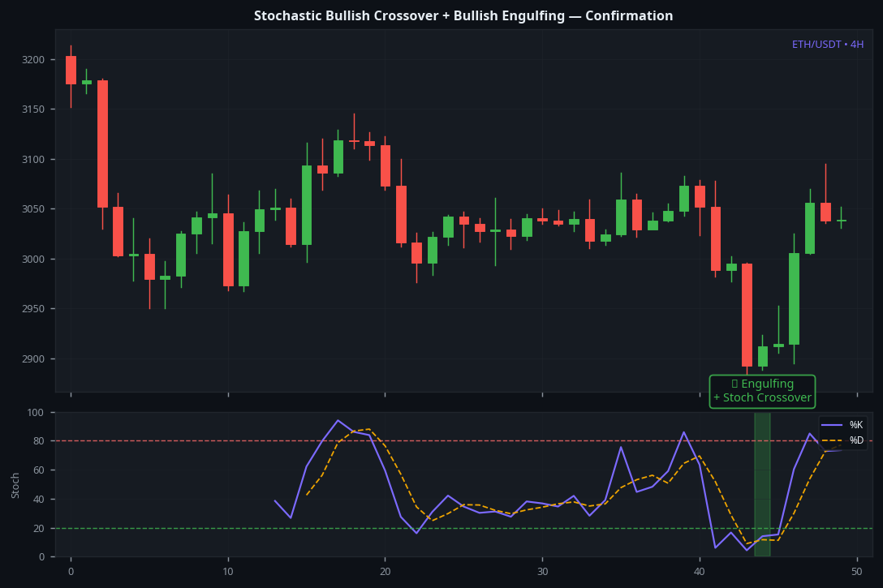Image resolution: width=883 pixels, height=588 pixels.
Task: Click the 3100 price axis label
Action: pyautogui.click(x=32, y=159)
